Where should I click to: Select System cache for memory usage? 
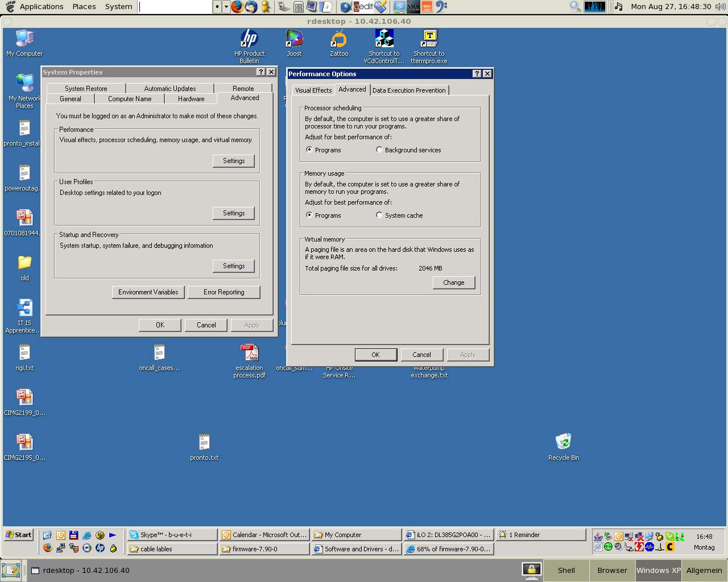tap(379, 215)
